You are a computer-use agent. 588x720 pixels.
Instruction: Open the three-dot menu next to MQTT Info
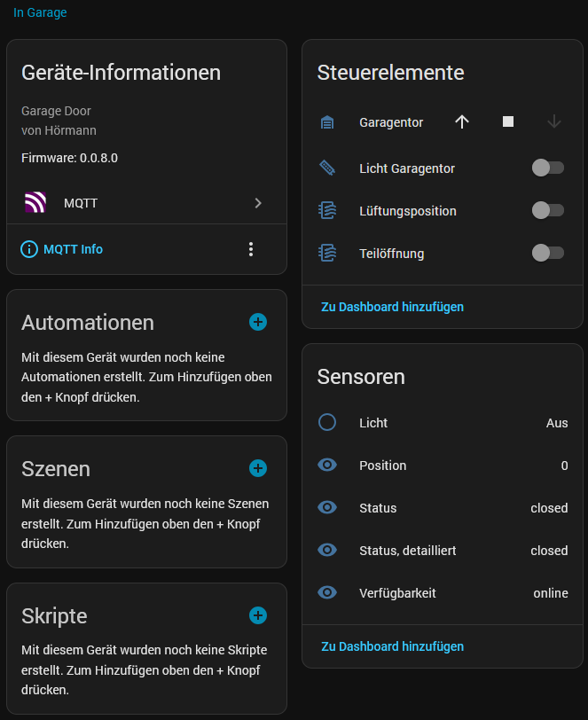tap(251, 249)
